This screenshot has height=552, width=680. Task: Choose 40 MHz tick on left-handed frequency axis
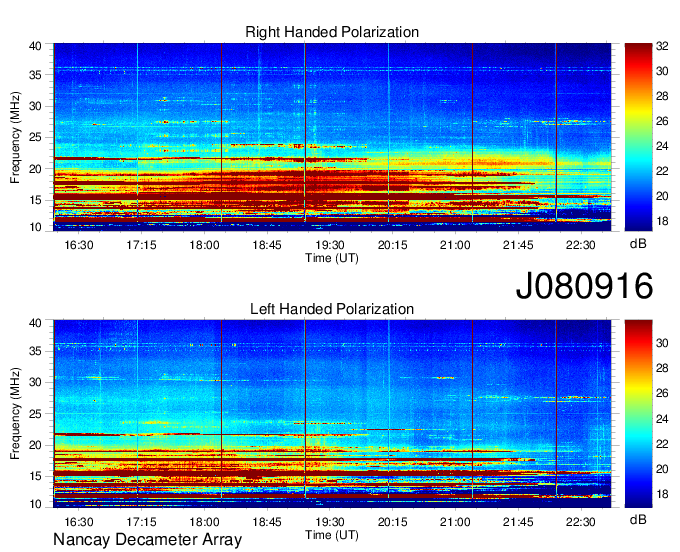point(35,323)
